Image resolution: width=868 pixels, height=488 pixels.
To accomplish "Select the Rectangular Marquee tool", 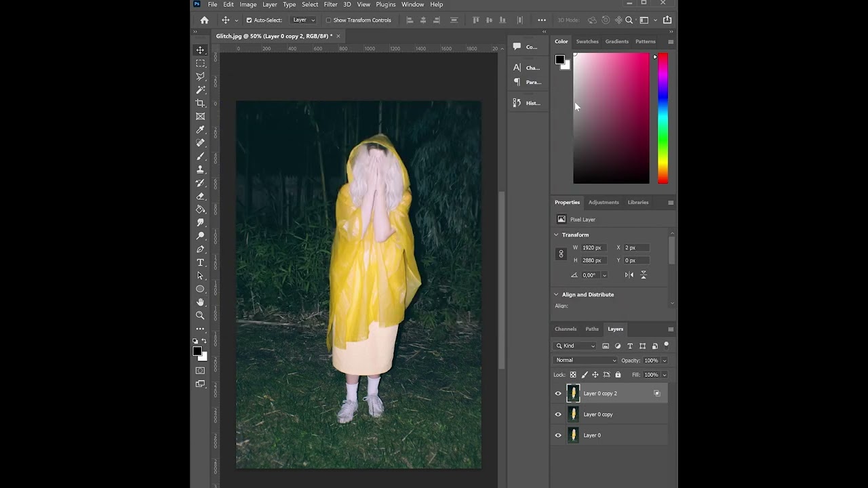I will pyautogui.click(x=200, y=63).
